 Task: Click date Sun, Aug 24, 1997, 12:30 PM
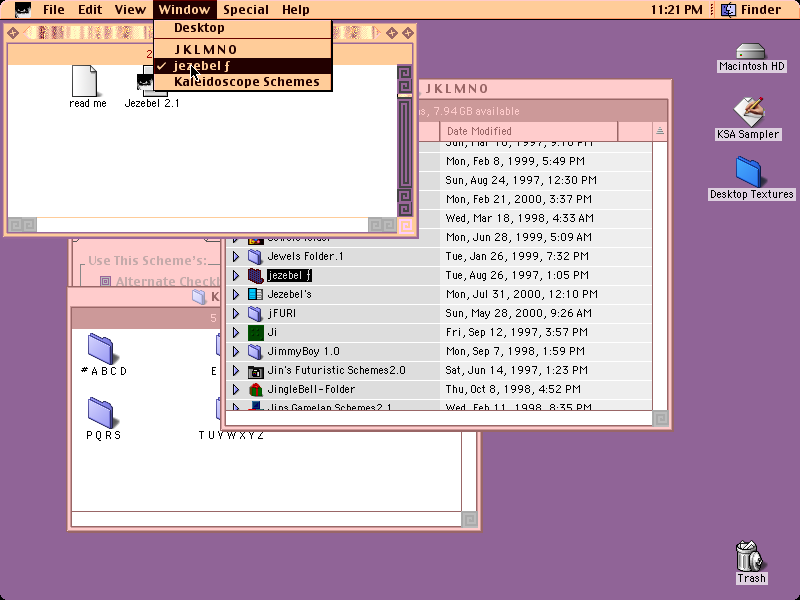coord(521,180)
